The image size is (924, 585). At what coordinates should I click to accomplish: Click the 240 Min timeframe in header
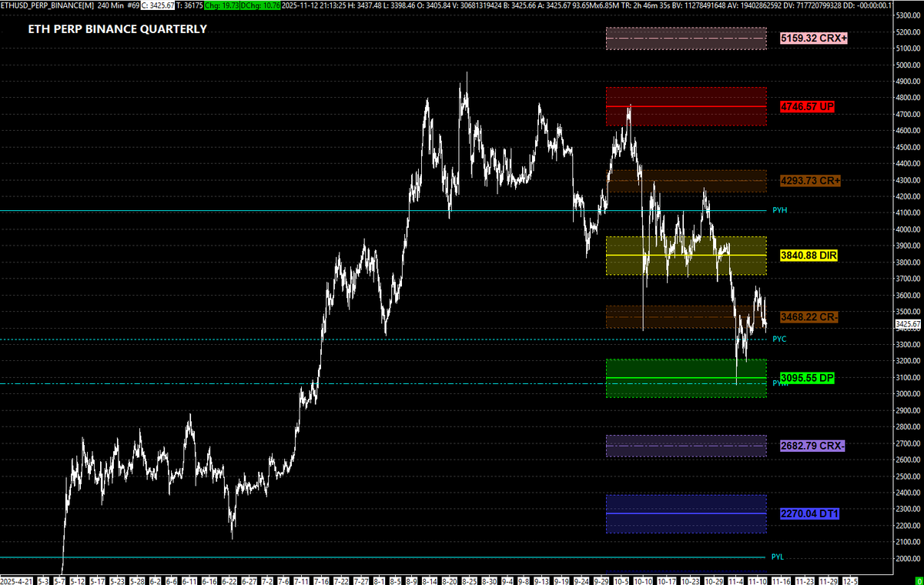[112, 5]
